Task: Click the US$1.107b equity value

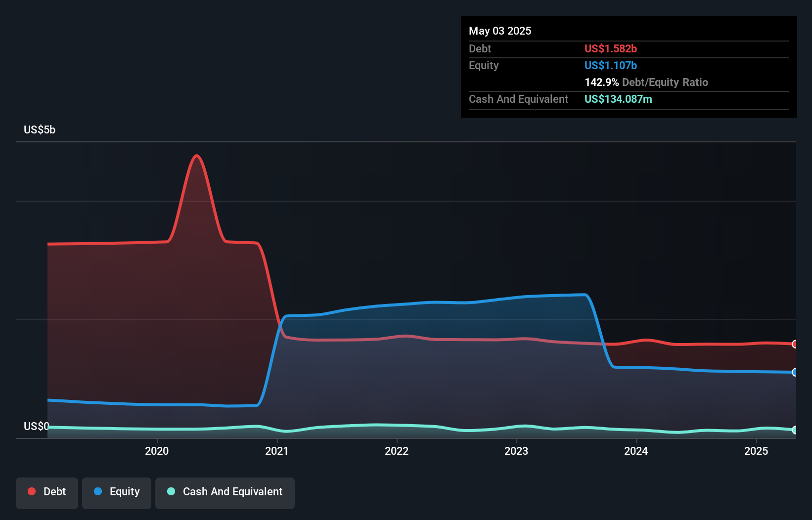Action: click(611, 65)
